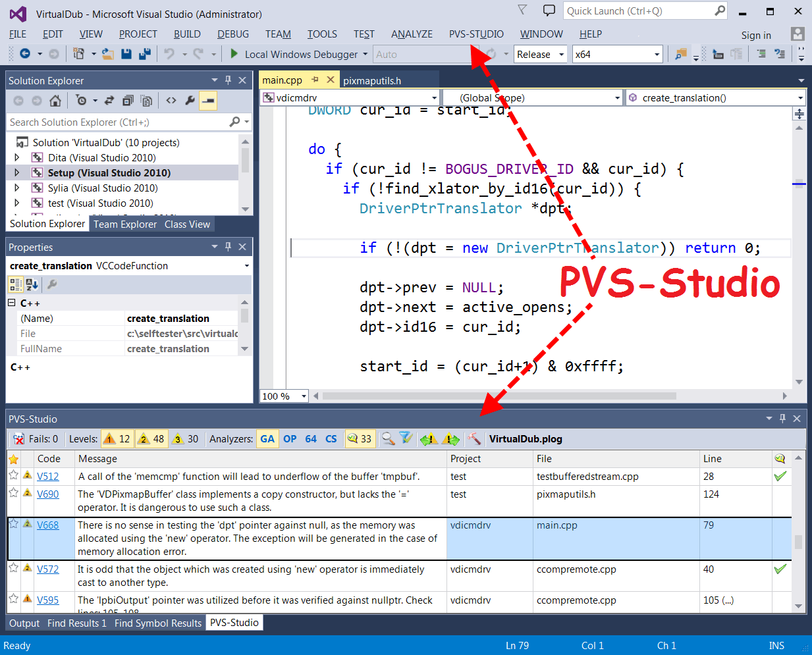The image size is (812, 655).
Task: Toggle the GA analyzer filter
Action: pyautogui.click(x=267, y=439)
